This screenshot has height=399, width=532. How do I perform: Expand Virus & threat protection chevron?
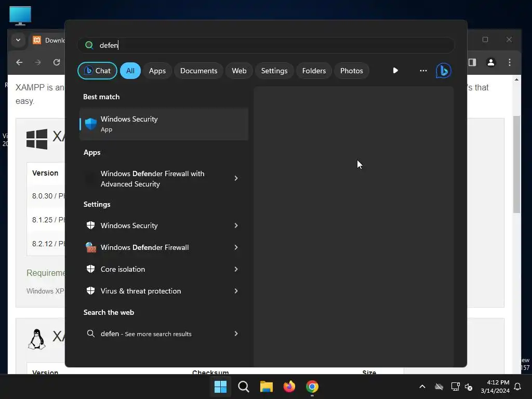(x=236, y=291)
